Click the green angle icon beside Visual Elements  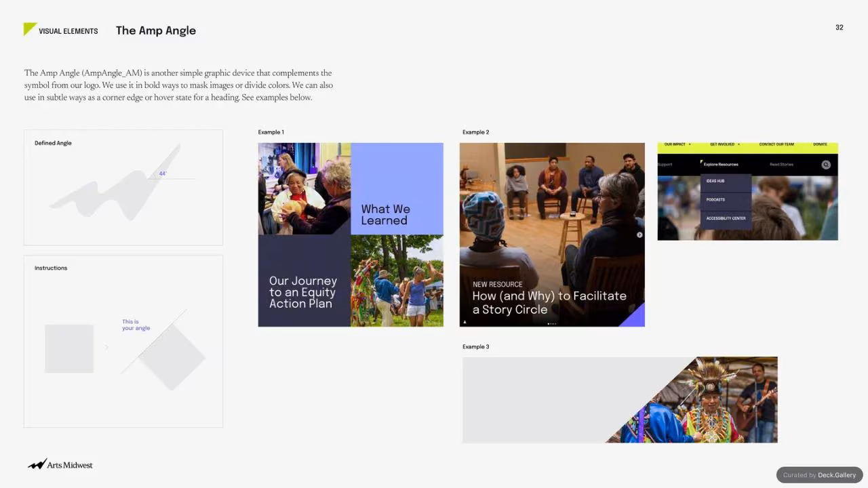(30, 29)
